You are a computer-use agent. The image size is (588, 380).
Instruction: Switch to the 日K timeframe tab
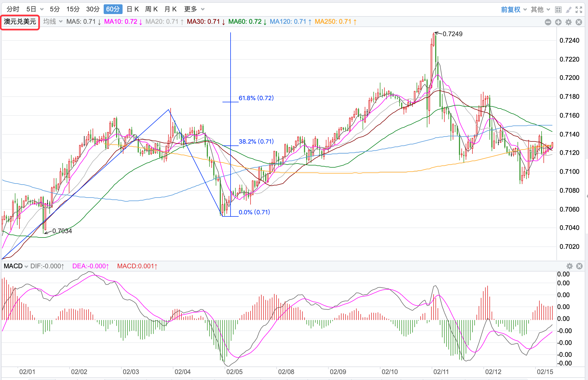[x=133, y=9]
